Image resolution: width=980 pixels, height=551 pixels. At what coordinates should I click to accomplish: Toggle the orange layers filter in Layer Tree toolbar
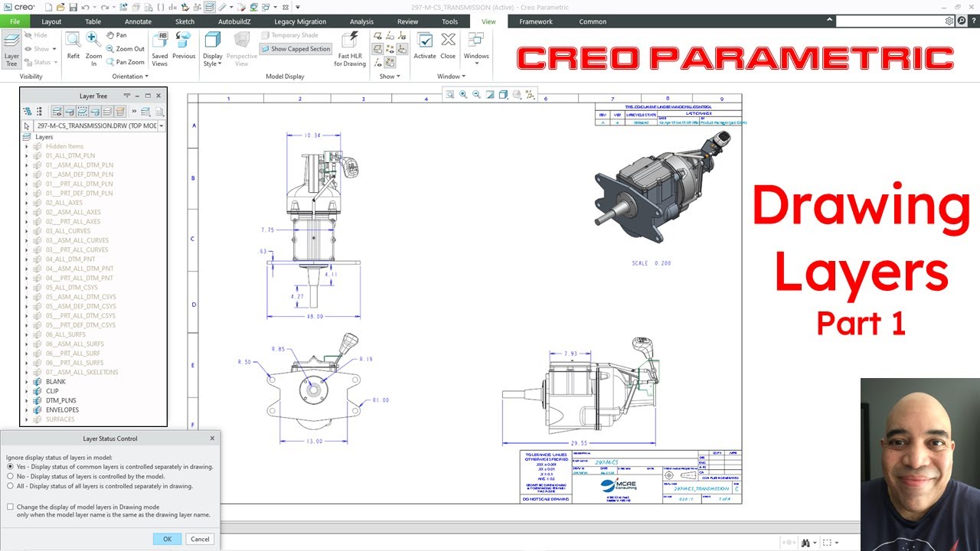point(119,112)
